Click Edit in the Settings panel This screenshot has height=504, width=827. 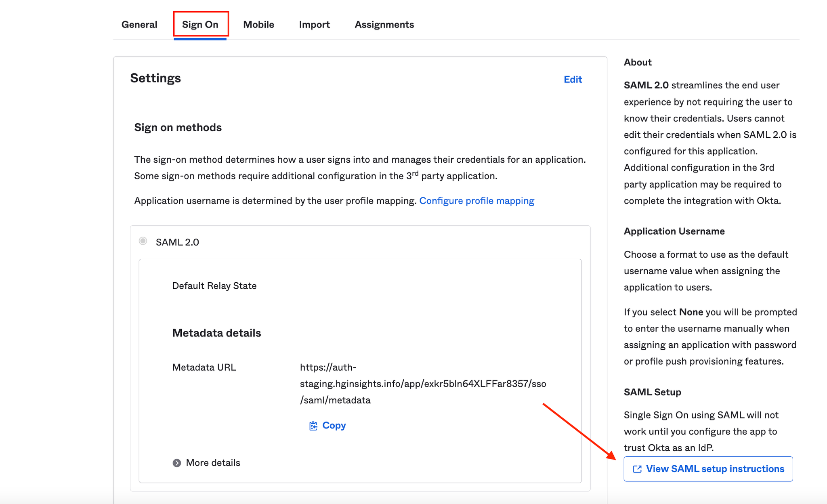573,80
